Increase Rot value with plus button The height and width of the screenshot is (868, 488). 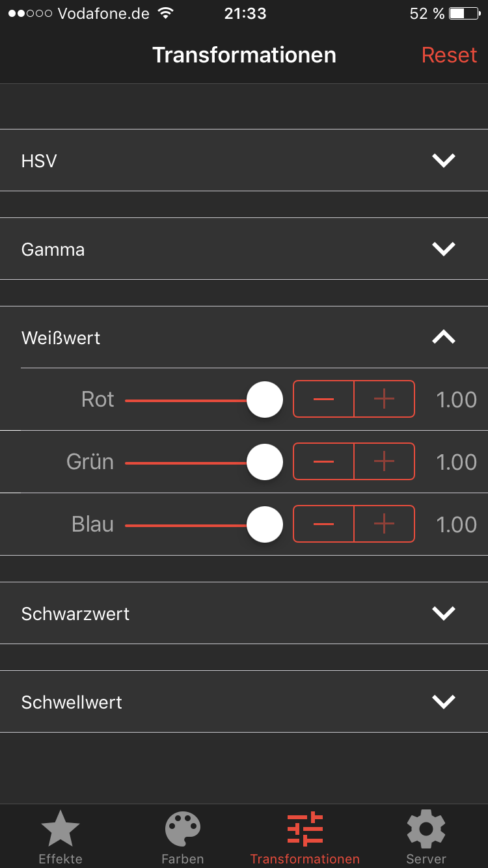(385, 399)
